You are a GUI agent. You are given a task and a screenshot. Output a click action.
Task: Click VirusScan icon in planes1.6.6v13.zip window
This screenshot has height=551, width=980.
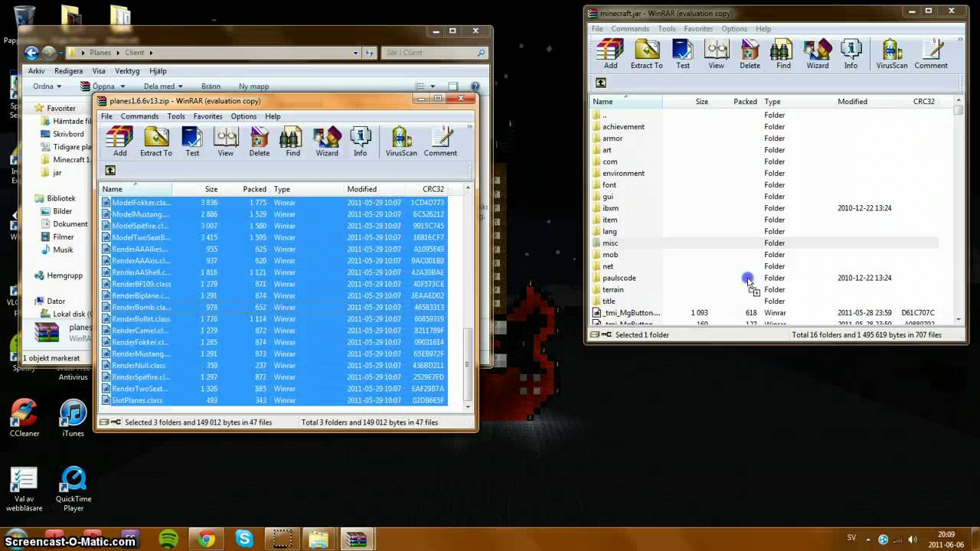(401, 141)
